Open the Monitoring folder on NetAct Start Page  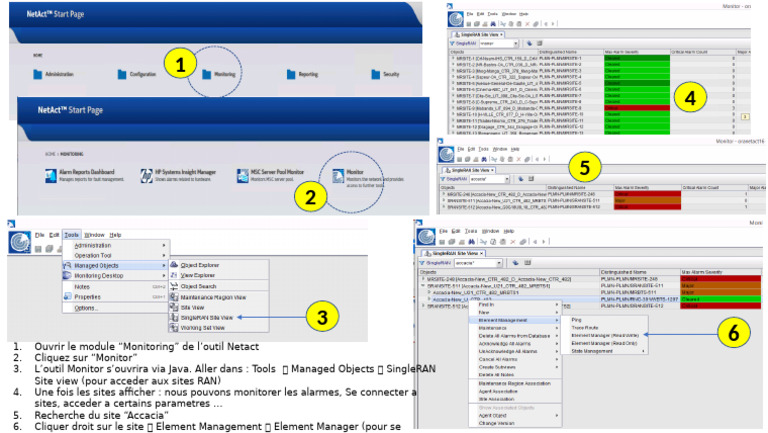click(x=219, y=74)
